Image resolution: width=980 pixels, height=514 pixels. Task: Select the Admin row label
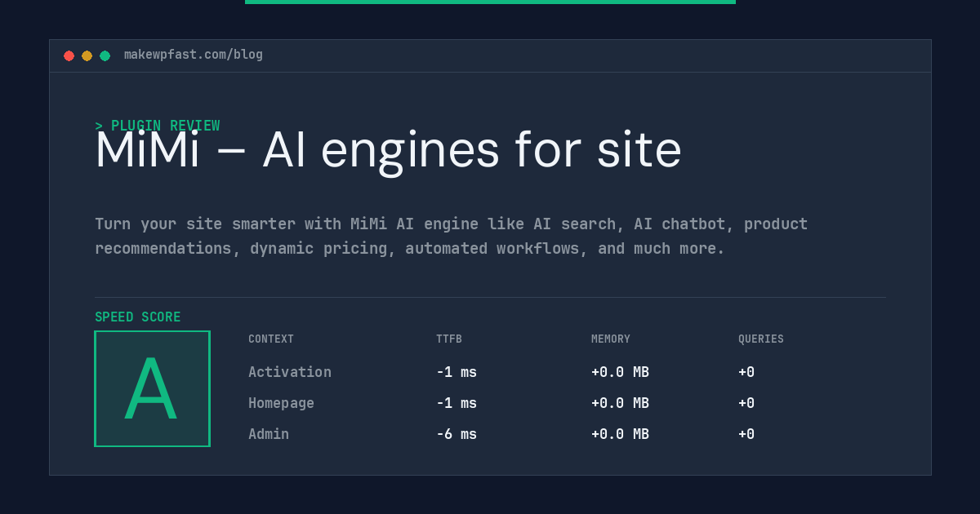coord(269,434)
